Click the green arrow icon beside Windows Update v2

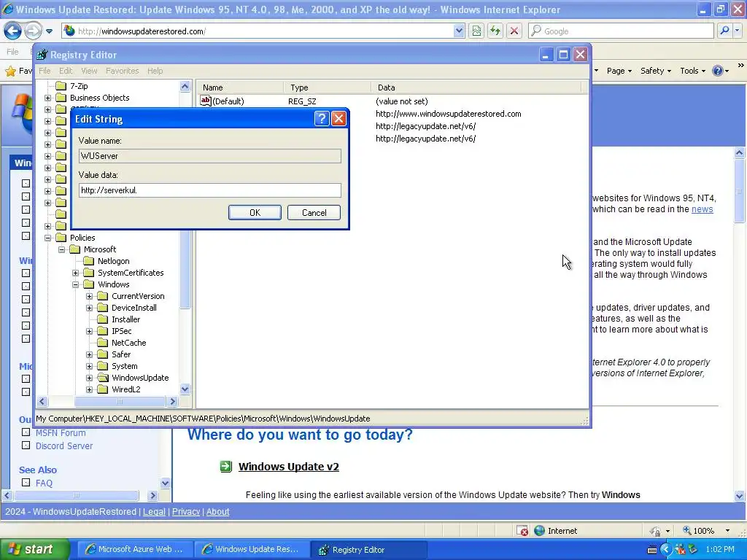click(x=226, y=466)
